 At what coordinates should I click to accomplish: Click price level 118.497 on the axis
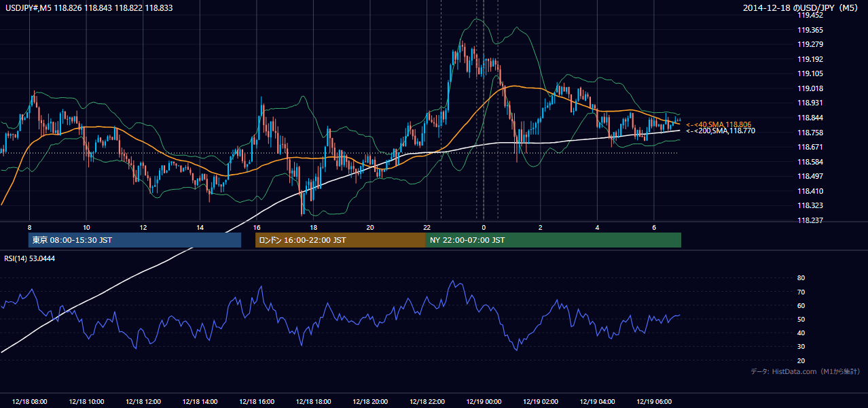click(x=810, y=177)
